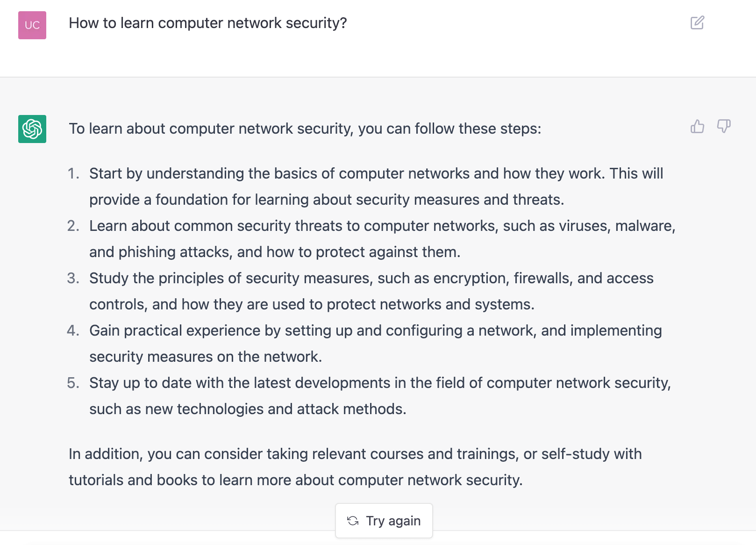Click the intro line 'To learn about computer network security'
The height and width of the screenshot is (545, 756).
click(305, 129)
